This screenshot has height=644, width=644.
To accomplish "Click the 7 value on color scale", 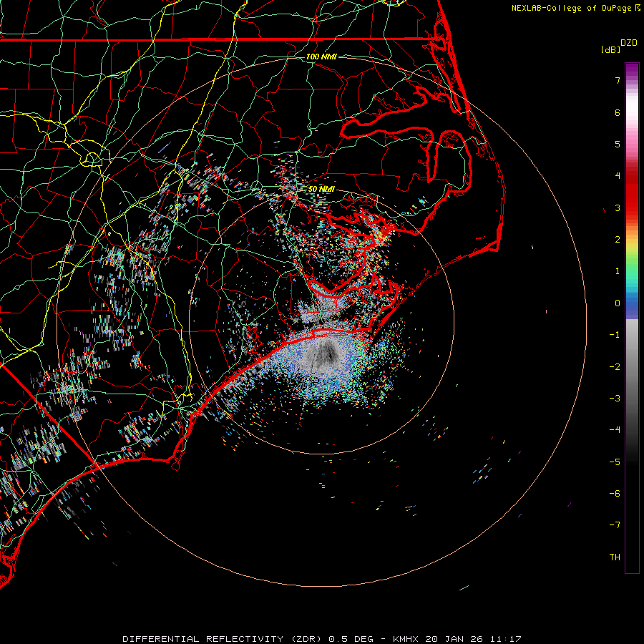I will [x=618, y=80].
